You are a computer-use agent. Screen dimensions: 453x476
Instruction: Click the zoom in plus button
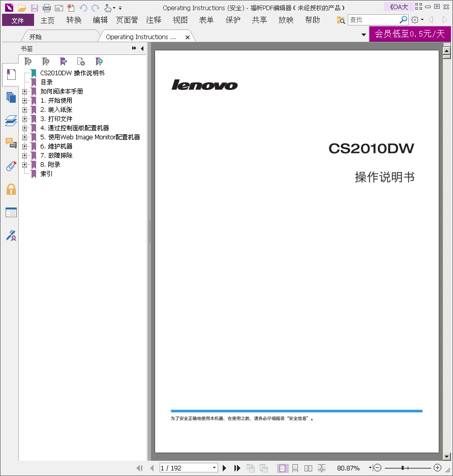437,468
